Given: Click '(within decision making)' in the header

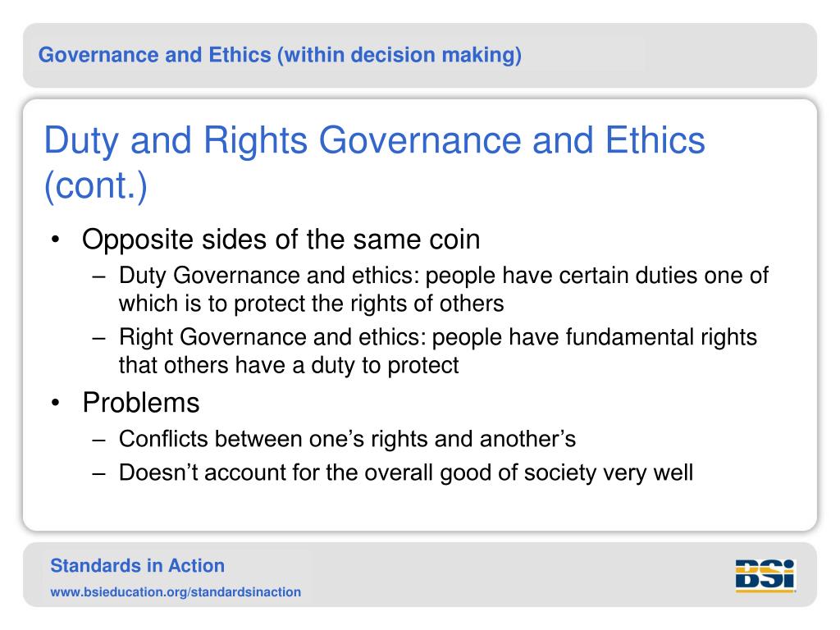Looking at the screenshot, I should 399,55.
